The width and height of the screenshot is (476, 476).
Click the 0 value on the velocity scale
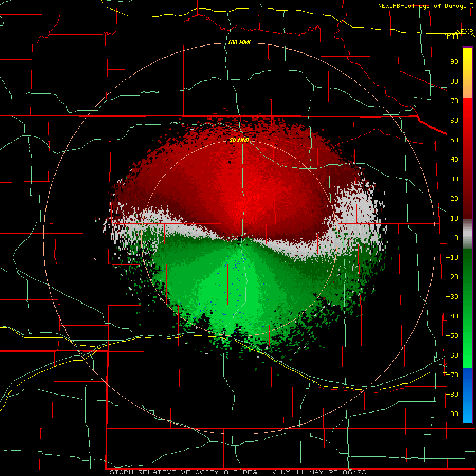click(x=456, y=238)
